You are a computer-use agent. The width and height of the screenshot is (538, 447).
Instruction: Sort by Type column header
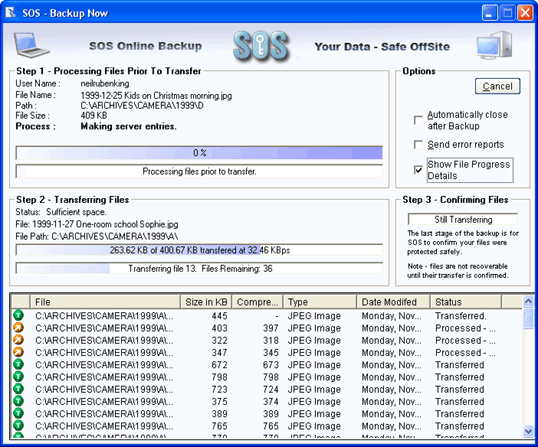[x=320, y=302]
